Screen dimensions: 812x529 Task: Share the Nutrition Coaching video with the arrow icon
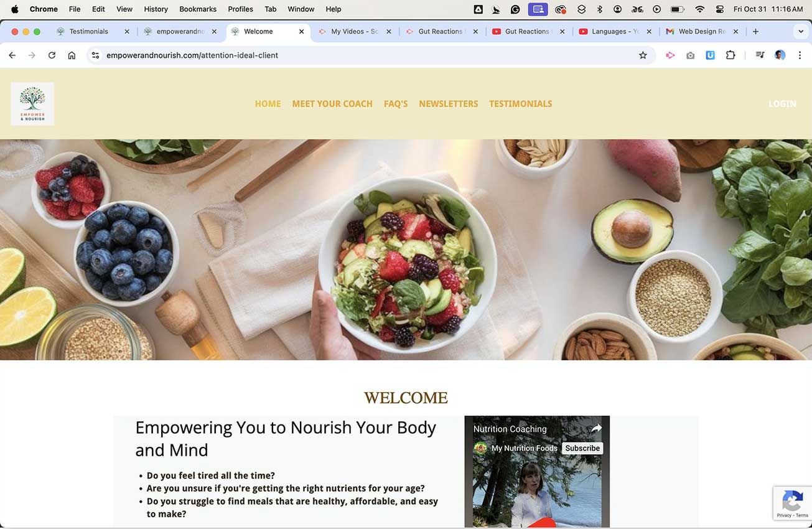coord(596,428)
